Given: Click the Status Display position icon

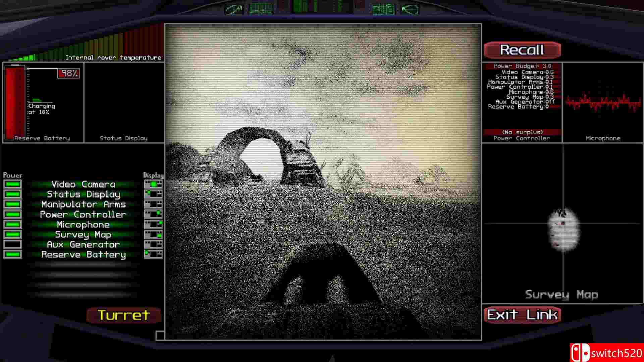Looking at the screenshot, I should tap(153, 194).
